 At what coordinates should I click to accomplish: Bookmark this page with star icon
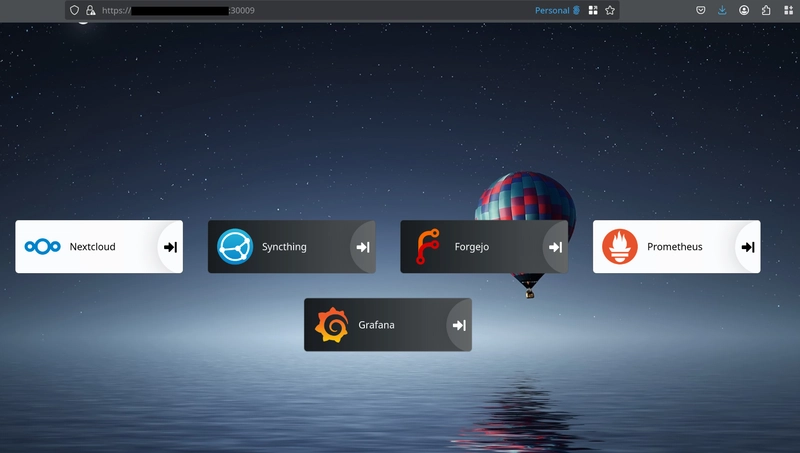tap(610, 10)
